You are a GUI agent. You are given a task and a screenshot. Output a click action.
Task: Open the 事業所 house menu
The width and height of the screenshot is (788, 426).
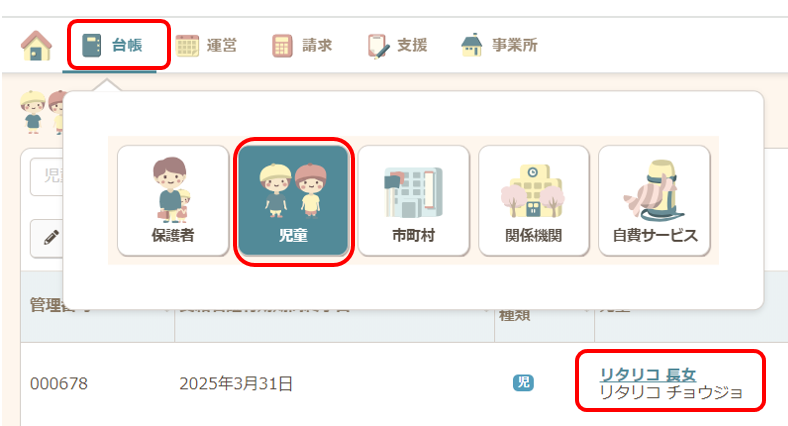[499, 45]
